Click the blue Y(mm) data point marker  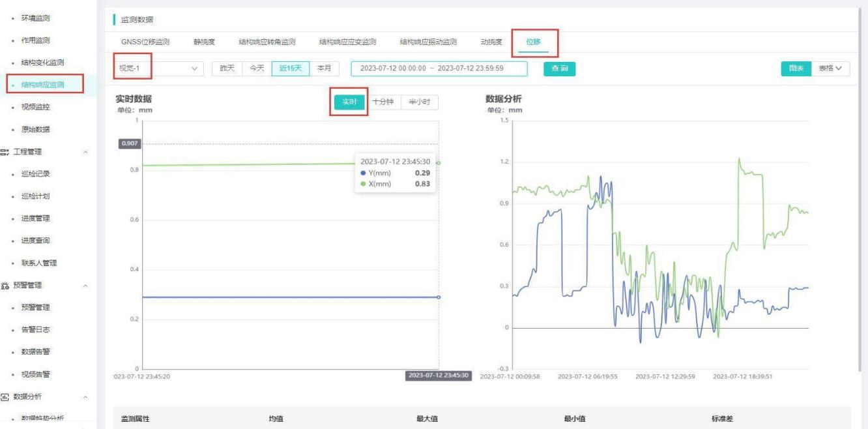pyautogui.click(x=439, y=297)
